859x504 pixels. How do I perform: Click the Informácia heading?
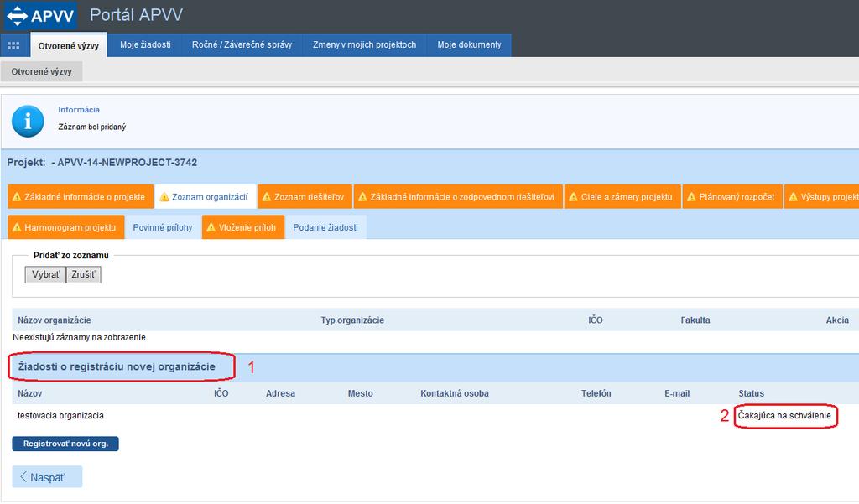79,110
